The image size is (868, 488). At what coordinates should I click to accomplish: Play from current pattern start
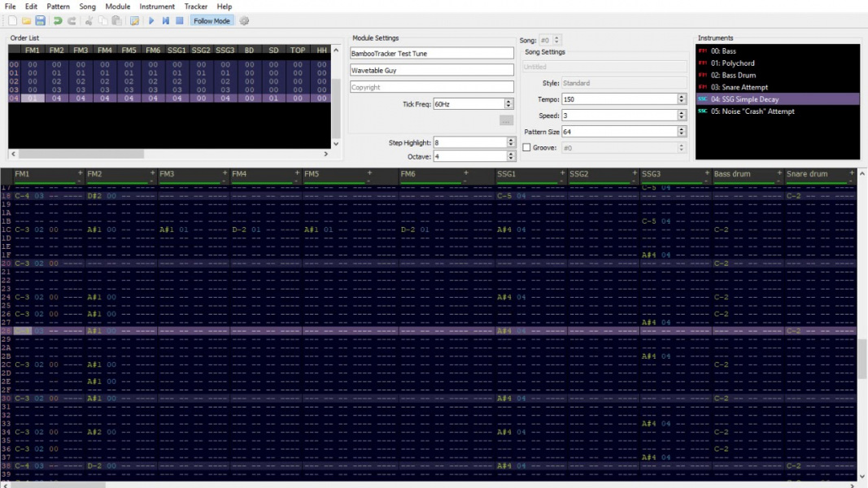[x=165, y=21]
